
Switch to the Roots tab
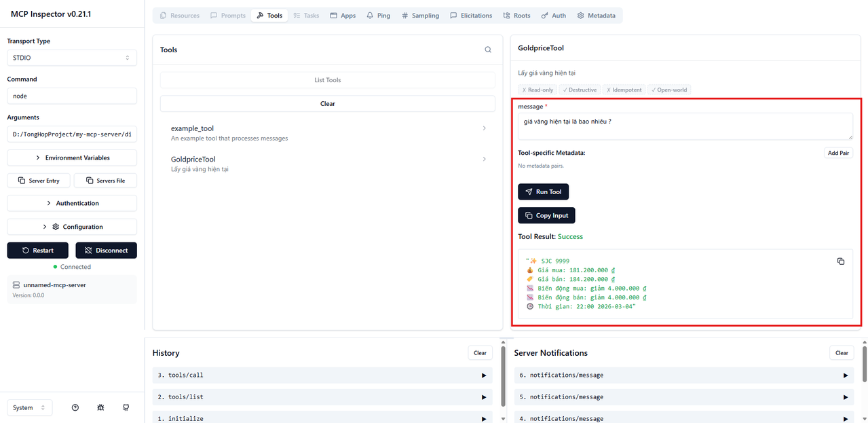coord(516,16)
